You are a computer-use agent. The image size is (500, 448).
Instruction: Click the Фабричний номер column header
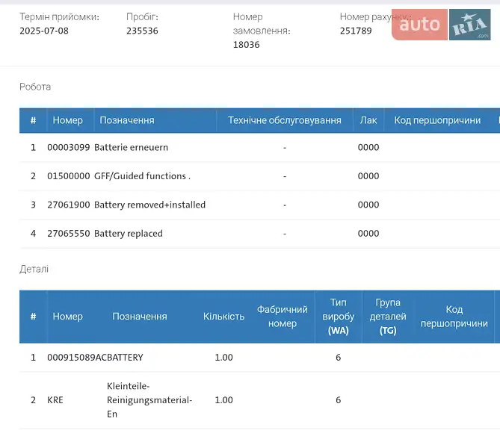[283, 317]
